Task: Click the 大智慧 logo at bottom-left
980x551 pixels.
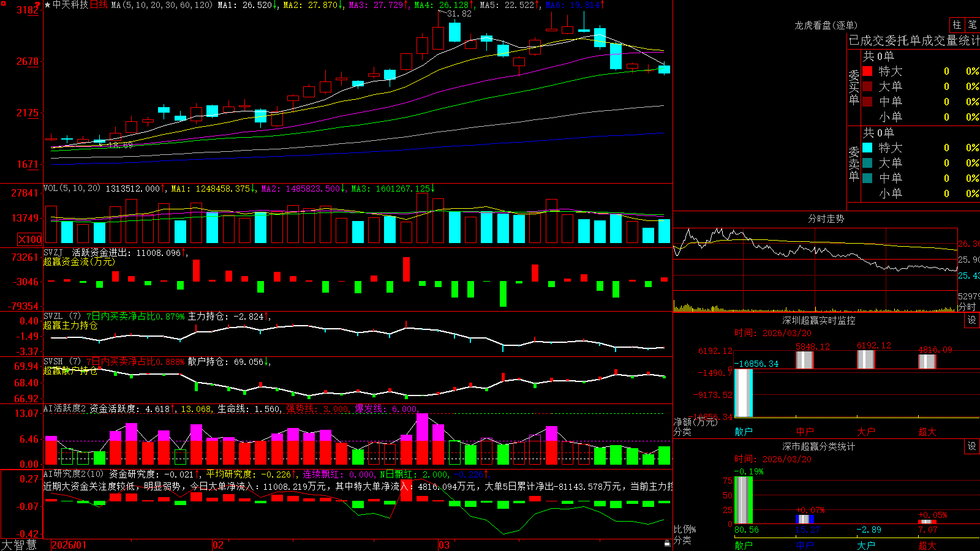Action: [19, 545]
